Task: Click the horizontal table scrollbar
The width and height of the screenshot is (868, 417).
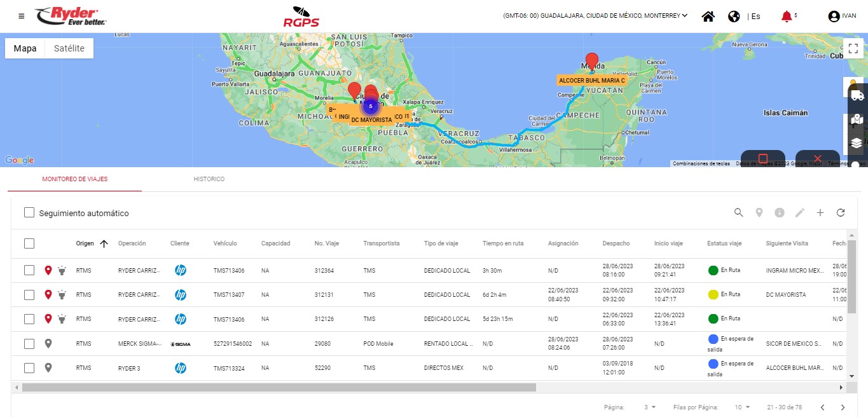Action: tap(279, 387)
